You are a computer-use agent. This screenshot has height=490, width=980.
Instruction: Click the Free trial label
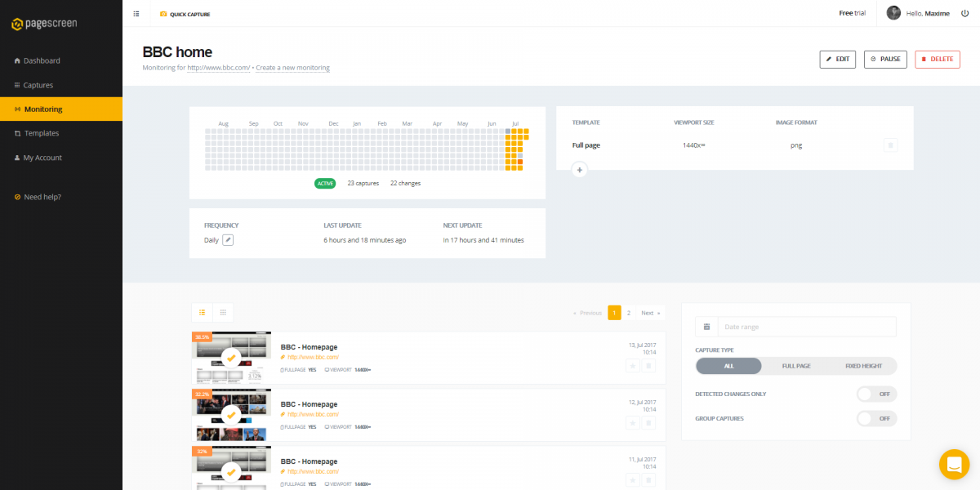[x=852, y=13]
